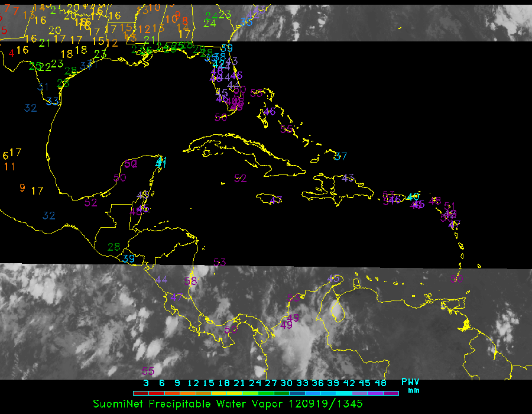This screenshot has height=414, width=532.
Task: Click the 53 reading in the southwestern Caribbean
Action: click(220, 263)
